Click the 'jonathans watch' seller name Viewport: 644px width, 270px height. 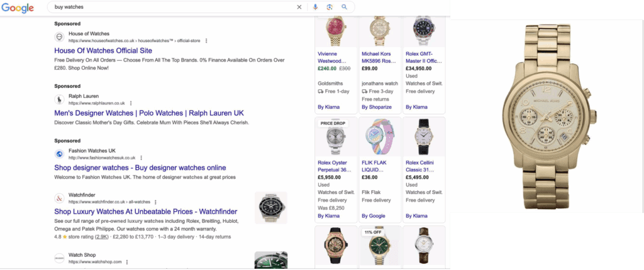click(x=380, y=84)
